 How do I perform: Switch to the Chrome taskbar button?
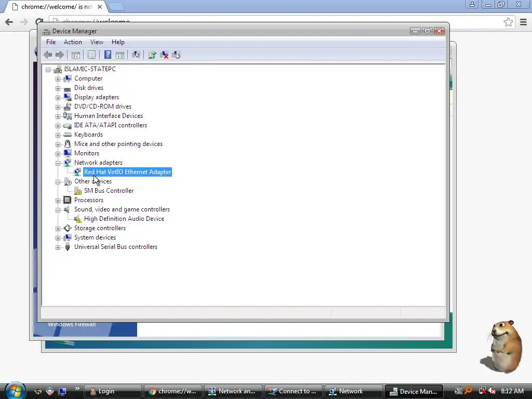(173, 391)
